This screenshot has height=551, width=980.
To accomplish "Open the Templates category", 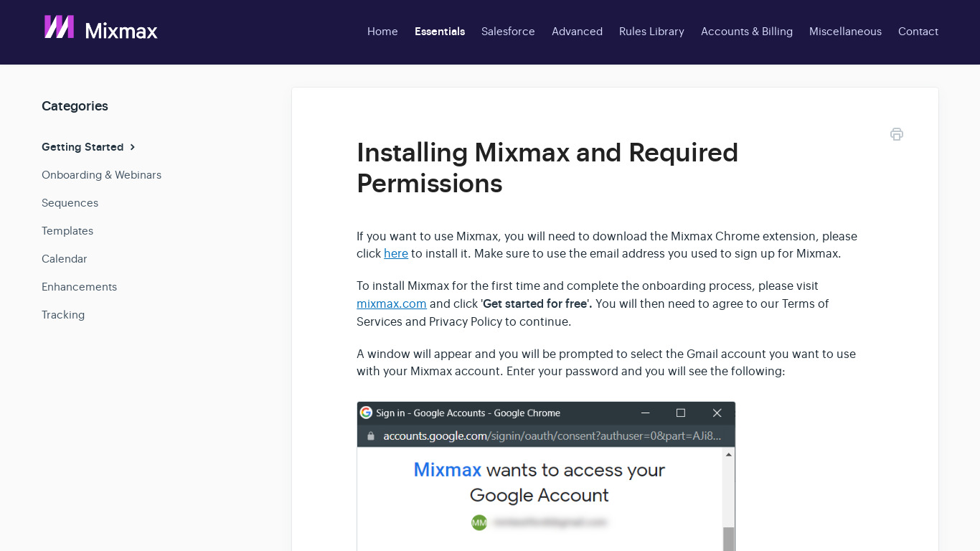I will [67, 231].
